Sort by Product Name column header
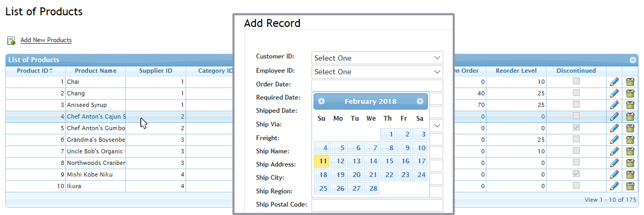Viewport: 644px width, 215px height. click(x=95, y=71)
